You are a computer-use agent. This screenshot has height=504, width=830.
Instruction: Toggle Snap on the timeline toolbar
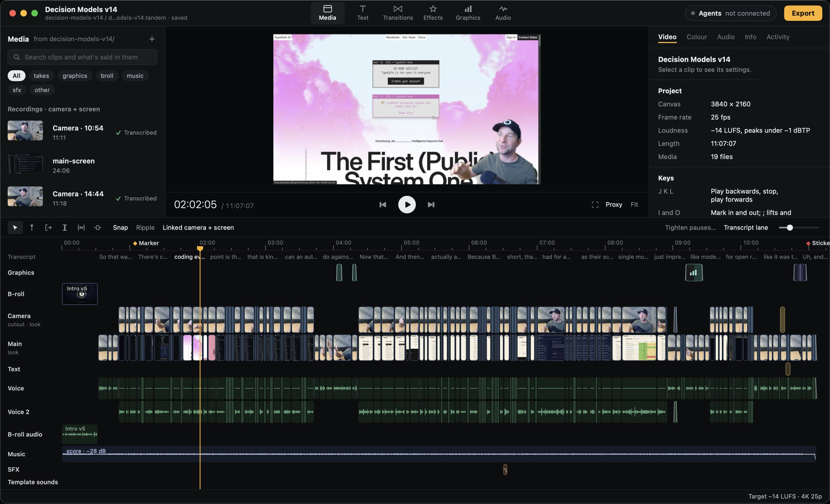pos(120,228)
